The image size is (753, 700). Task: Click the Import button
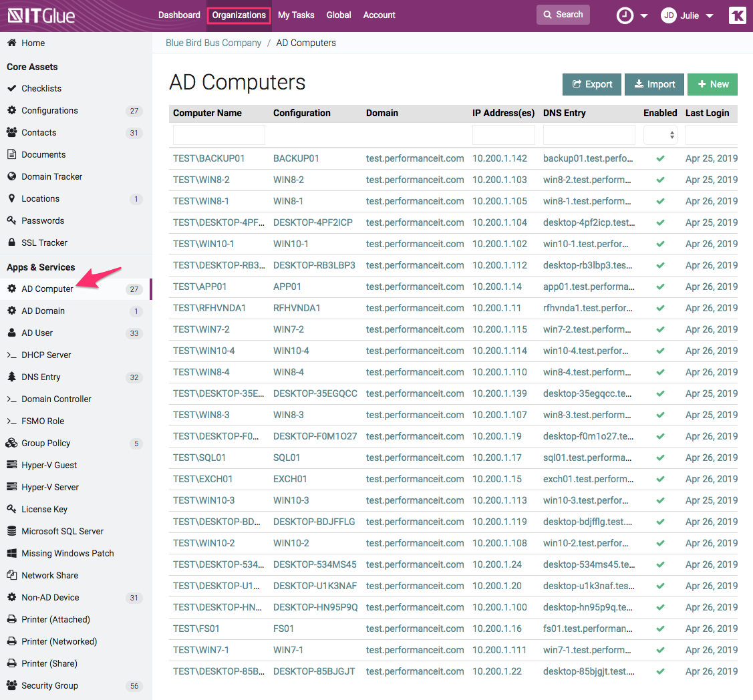(654, 84)
